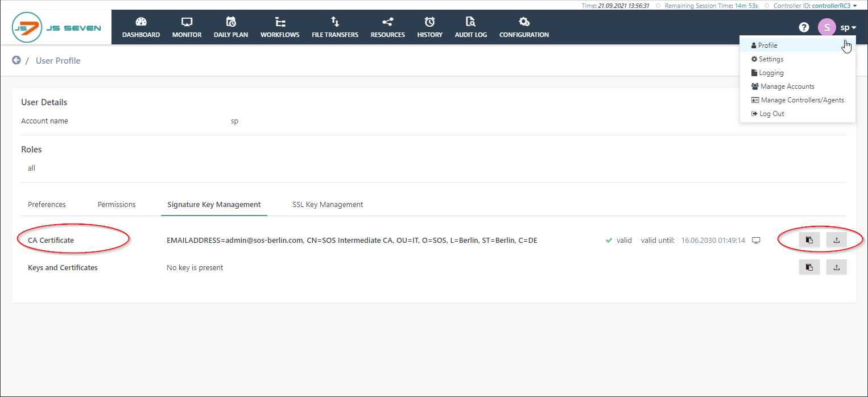Click the account name value sp
The image size is (868, 397).
(234, 121)
